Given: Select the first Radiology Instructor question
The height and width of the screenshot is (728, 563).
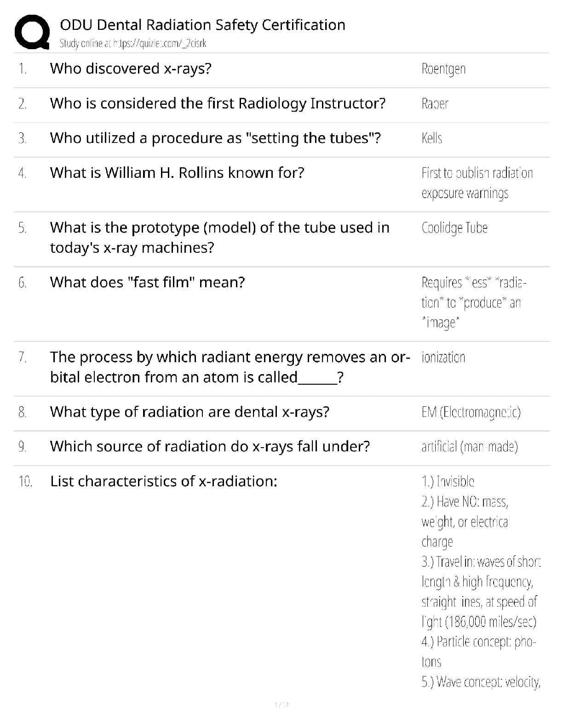Looking at the screenshot, I should (218, 103).
